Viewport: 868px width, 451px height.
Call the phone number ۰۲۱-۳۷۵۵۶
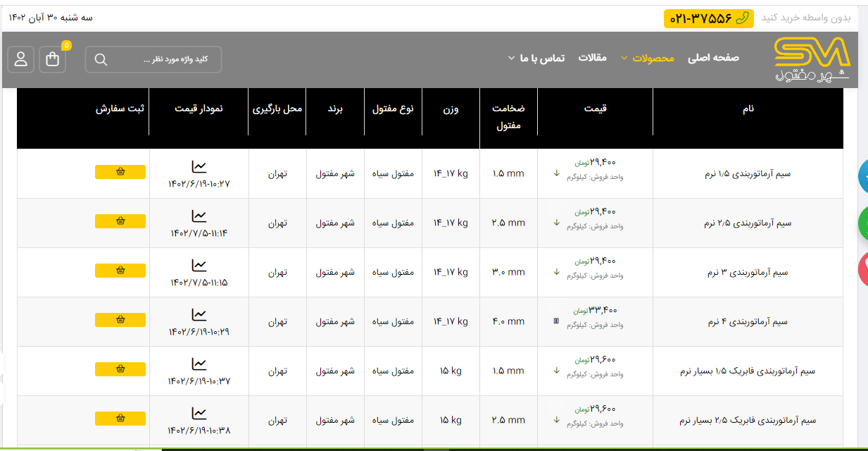(700, 18)
